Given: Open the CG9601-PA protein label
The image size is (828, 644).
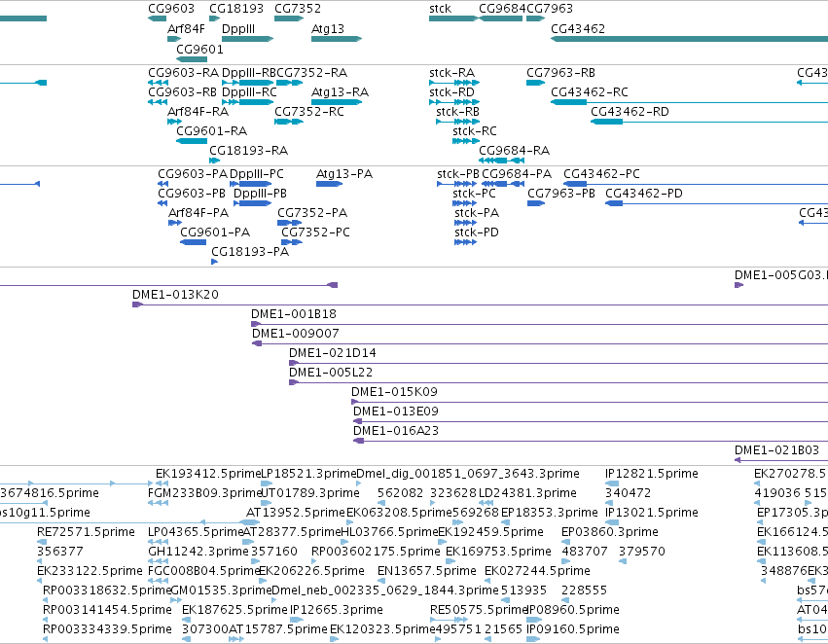Looking at the screenshot, I should point(215,233).
